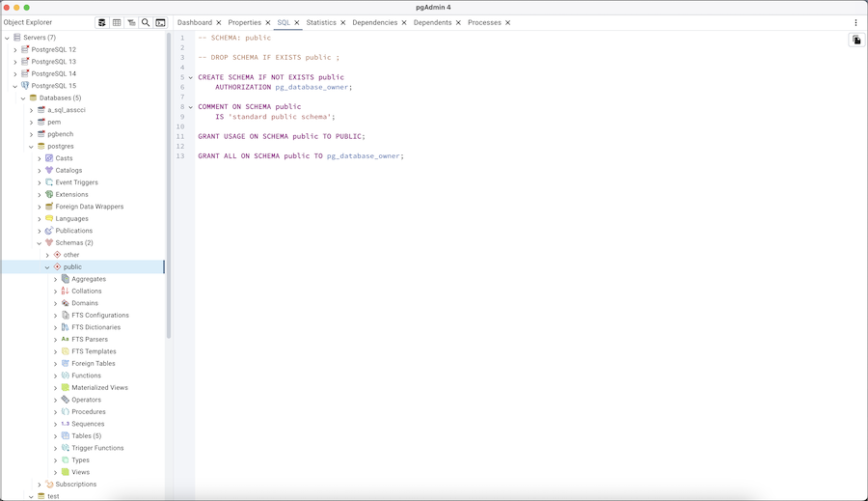The width and height of the screenshot is (868, 501).
Task: Click the Extensions node icon
Action: tap(49, 195)
